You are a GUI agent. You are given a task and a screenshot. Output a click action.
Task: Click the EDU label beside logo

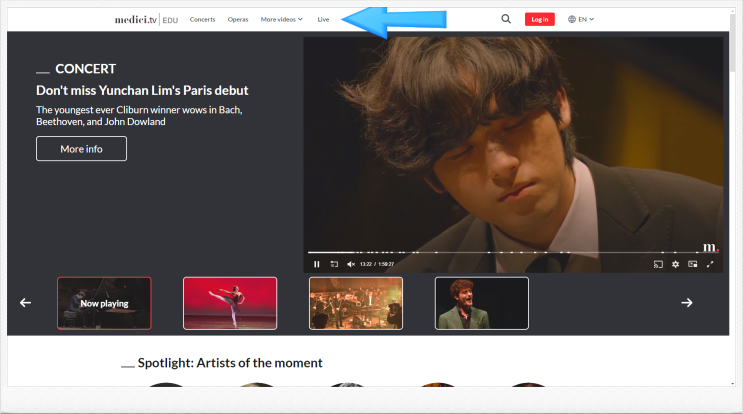(x=170, y=20)
